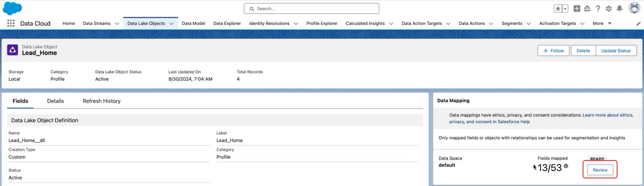The width and height of the screenshot is (644, 186).
Task: Click the Storage value Local
Action: 14,79
